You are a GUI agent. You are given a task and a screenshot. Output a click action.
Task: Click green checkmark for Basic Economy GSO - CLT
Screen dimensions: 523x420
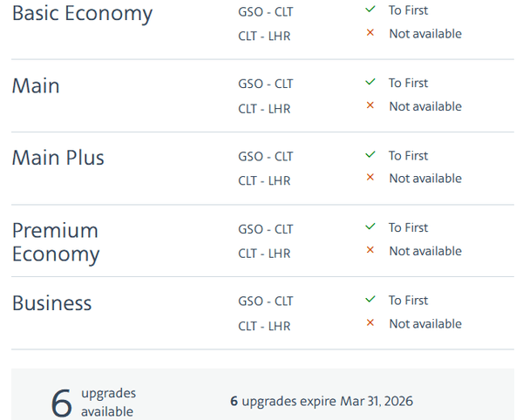click(370, 10)
